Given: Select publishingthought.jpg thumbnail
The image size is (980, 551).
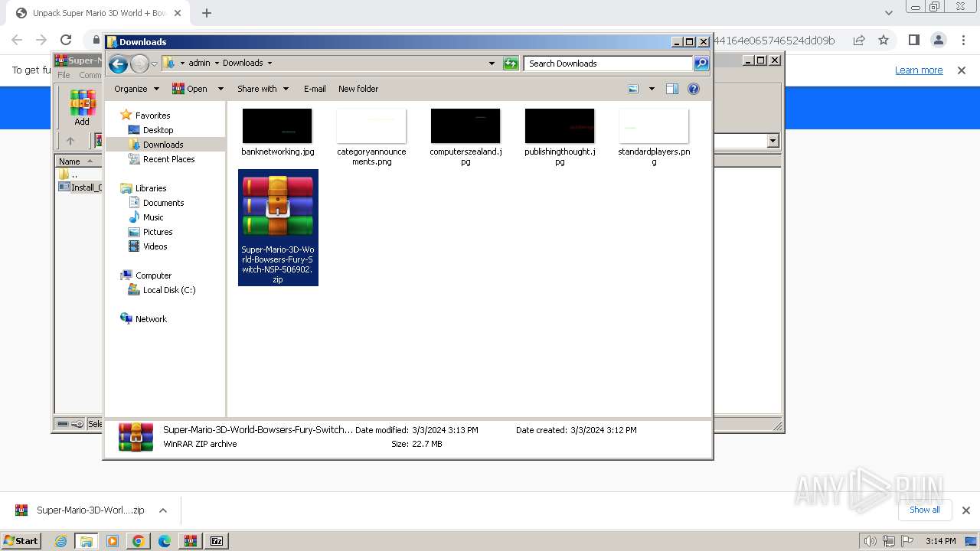Looking at the screenshot, I should pyautogui.click(x=560, y=126).
